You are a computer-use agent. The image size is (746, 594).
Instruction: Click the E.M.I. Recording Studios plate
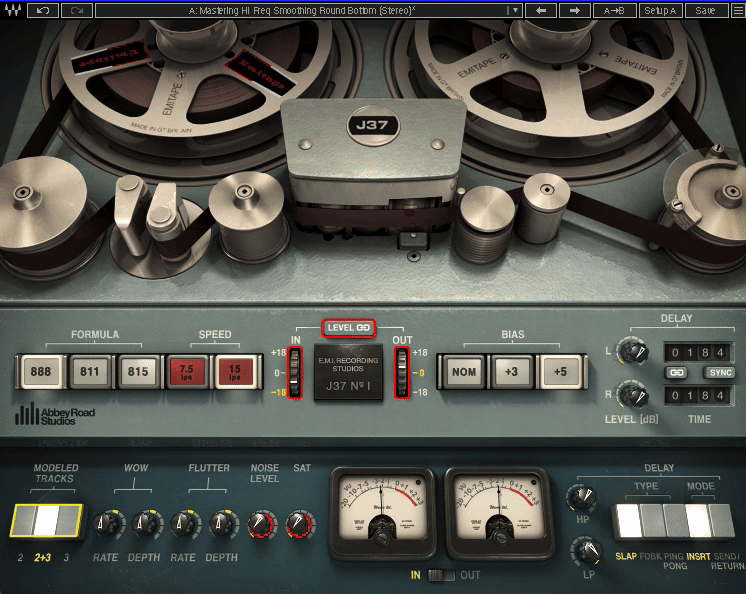(x=348, y=372)
